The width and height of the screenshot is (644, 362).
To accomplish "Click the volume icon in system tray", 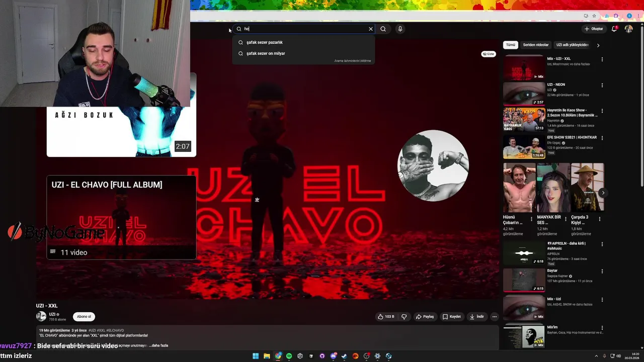I will [618, 356].
